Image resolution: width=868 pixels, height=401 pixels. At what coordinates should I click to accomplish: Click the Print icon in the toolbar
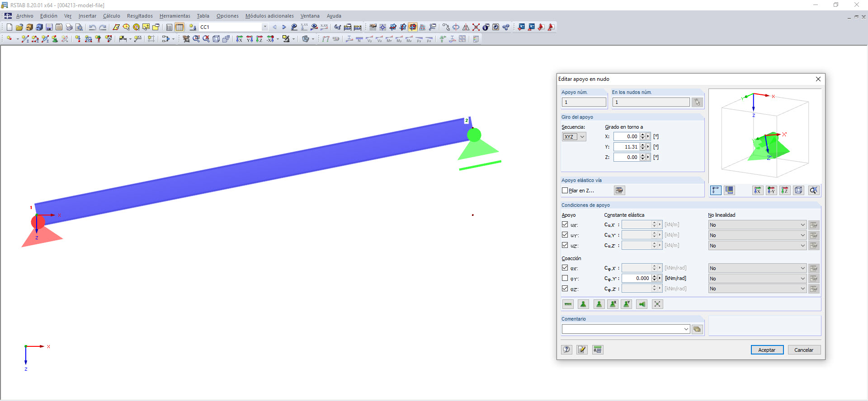(x=69, y=27)
